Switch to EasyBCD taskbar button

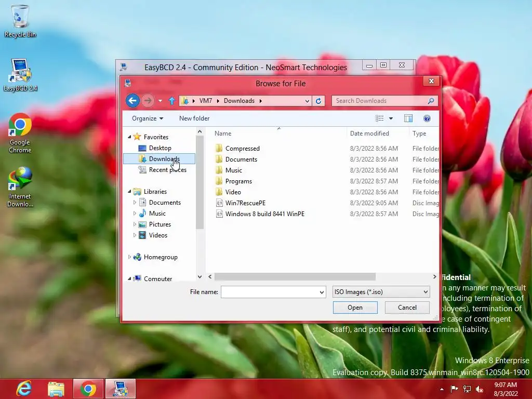click(121, 389)
